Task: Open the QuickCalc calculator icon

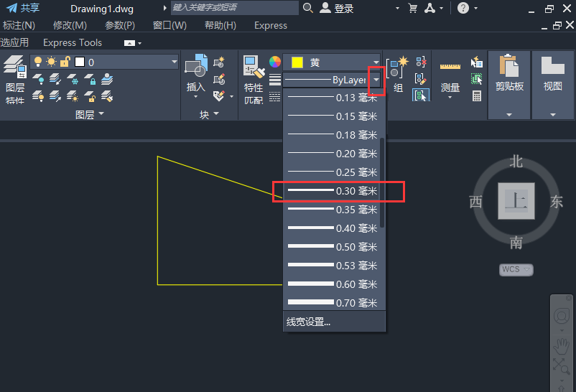Action: pyautogui.click(x=477, y=96)
